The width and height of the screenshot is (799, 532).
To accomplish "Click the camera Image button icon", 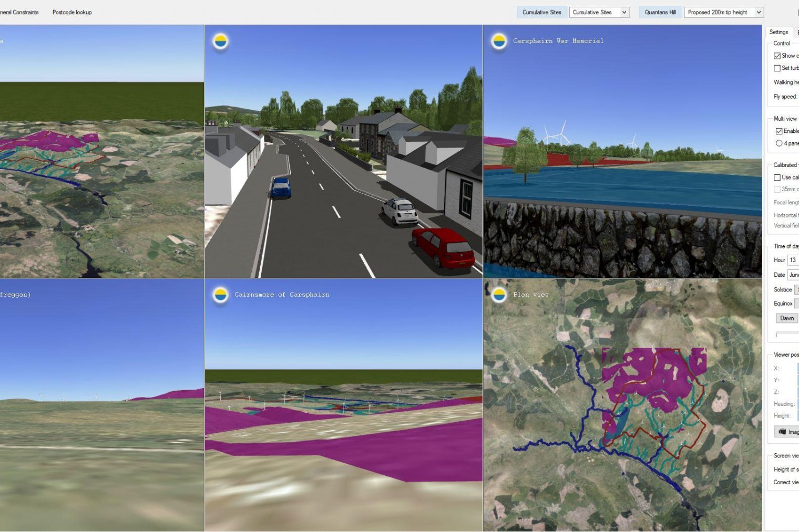I will coord(782,432).
